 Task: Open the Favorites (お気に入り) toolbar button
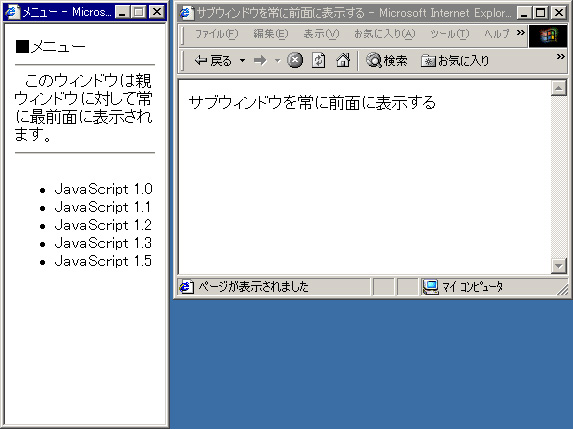[455, 61]
